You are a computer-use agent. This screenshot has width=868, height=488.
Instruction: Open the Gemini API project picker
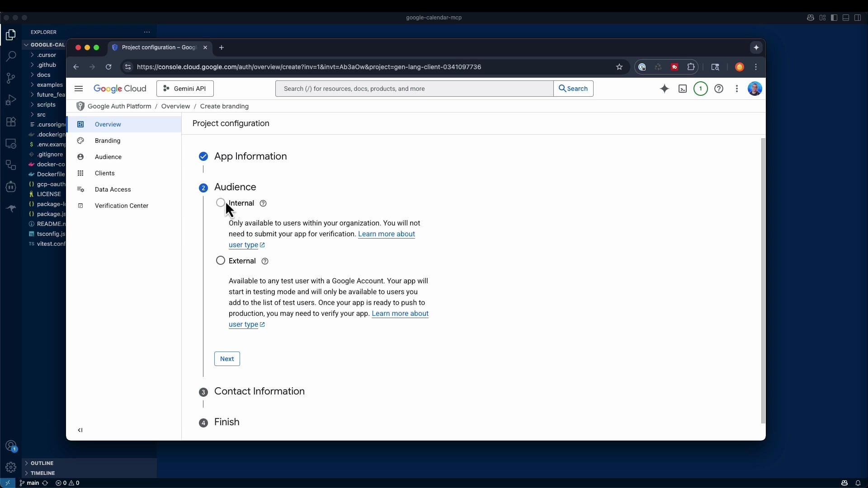tap(185, 89)
